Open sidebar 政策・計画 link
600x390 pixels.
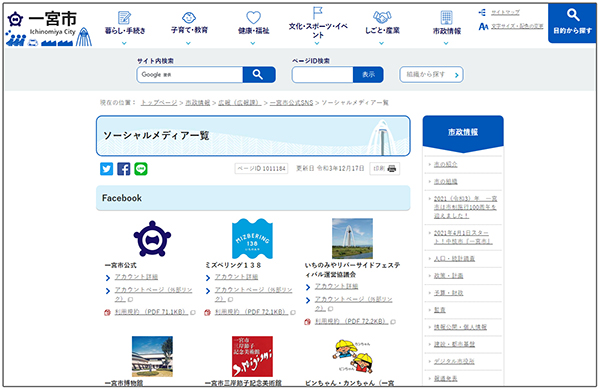(x=448, y=276)
